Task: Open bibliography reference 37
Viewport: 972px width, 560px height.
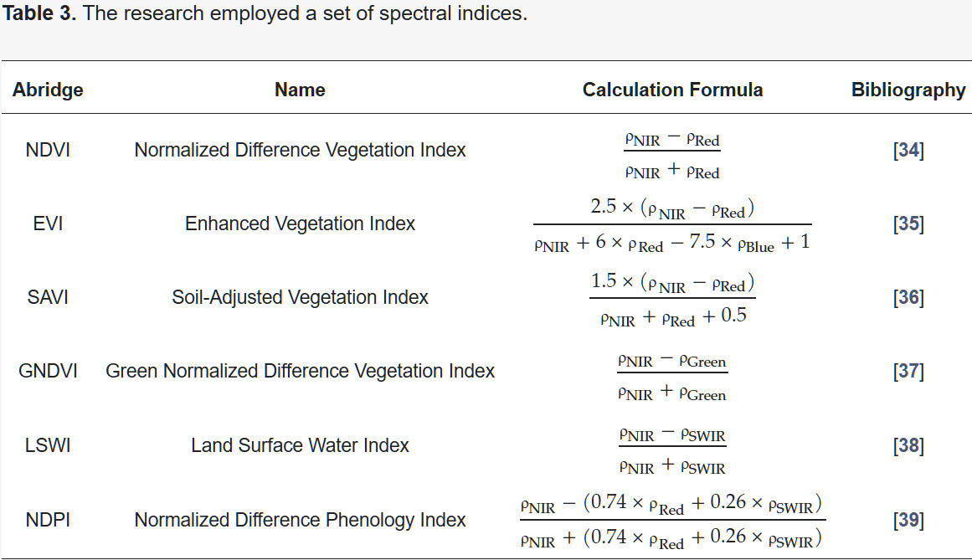Action: tap(908, 371)
